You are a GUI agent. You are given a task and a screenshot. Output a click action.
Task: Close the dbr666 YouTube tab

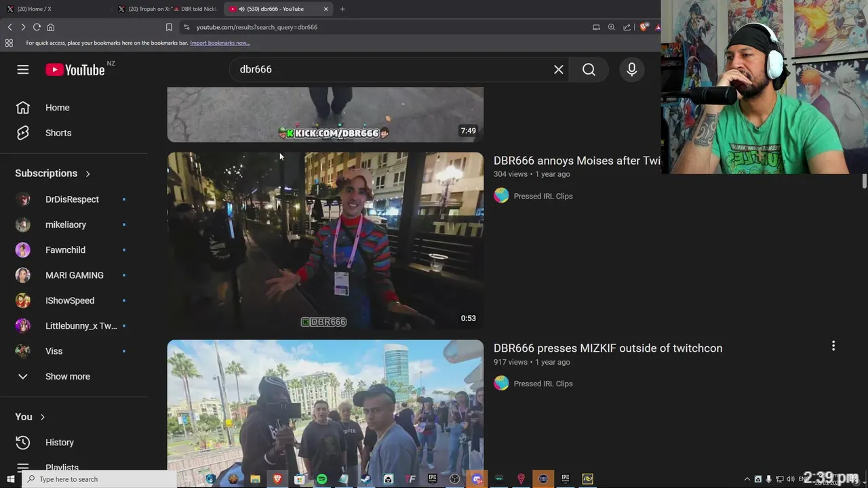point(325,9)
